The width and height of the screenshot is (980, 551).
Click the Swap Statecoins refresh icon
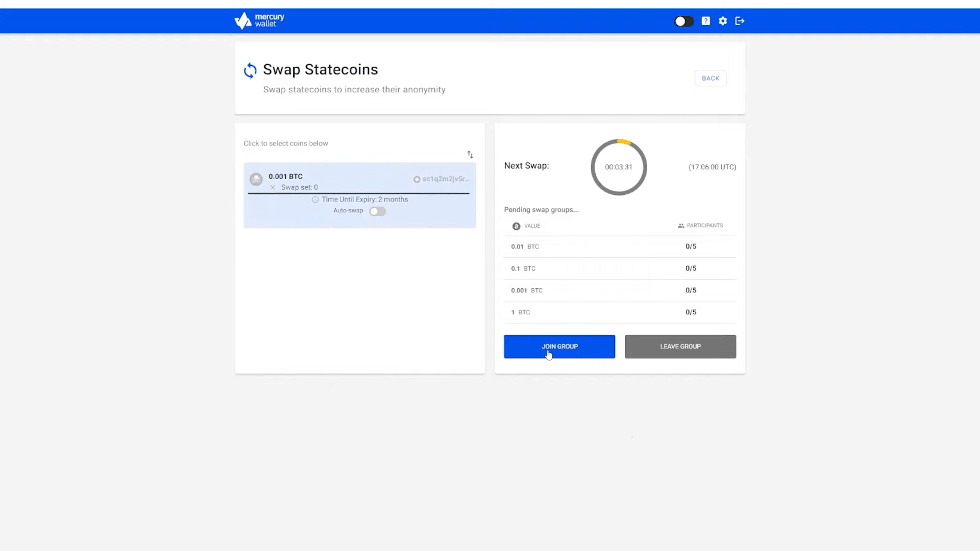[250, 70]
